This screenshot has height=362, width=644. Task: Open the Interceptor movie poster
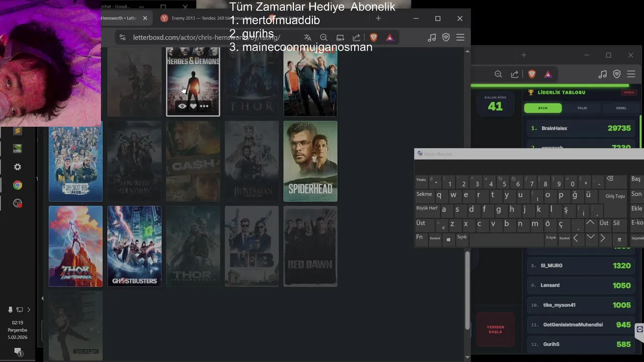(75, 326)
